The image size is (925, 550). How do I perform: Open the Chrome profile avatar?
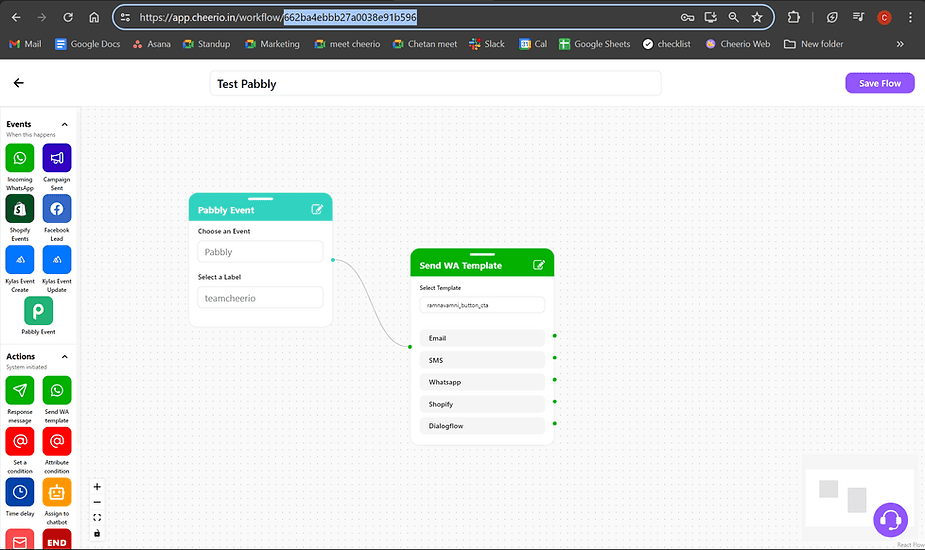coord(884,17)
